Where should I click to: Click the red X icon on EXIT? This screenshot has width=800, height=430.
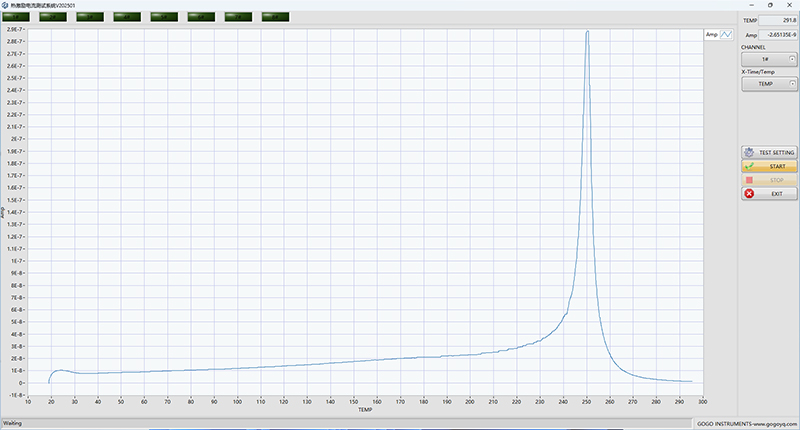(x=748, y=194)
